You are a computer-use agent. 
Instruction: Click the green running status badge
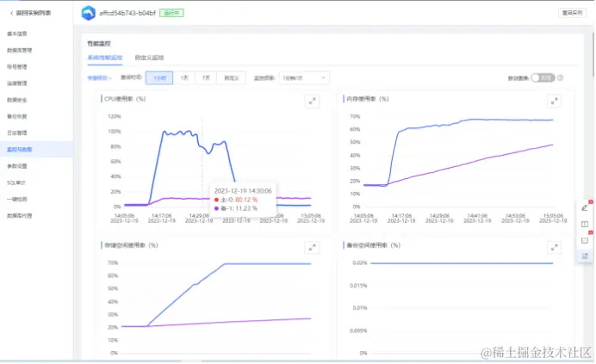pyautogui.click(x=171, y=13)
